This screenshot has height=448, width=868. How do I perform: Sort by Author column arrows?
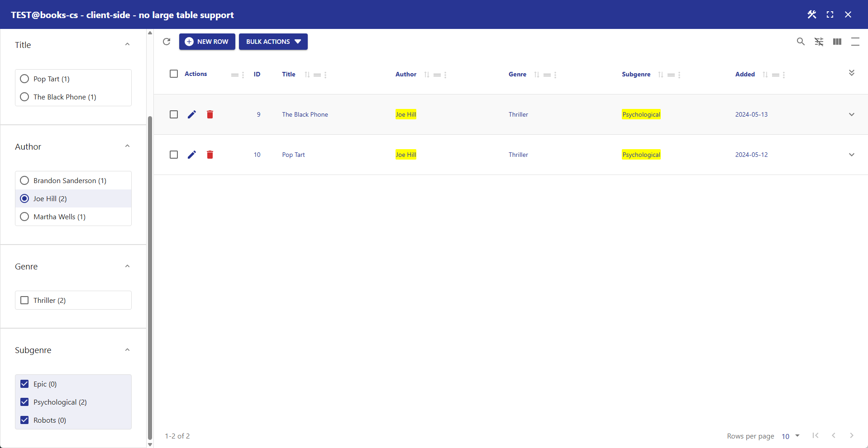click(x=427, y=75)
